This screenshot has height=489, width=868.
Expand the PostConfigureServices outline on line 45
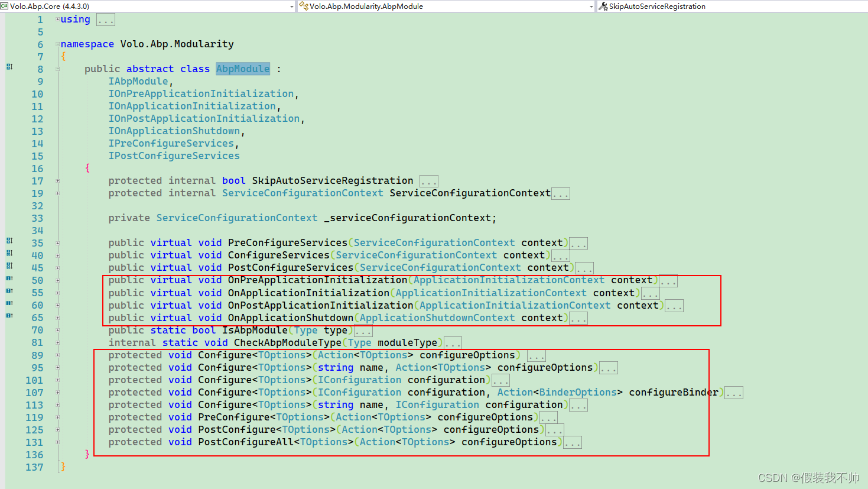point(58,267)
